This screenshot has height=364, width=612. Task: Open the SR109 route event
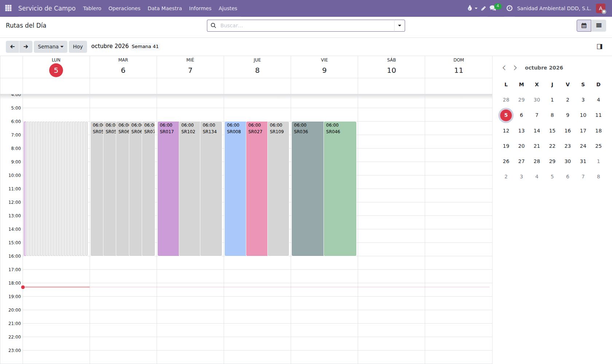(278, 189)
